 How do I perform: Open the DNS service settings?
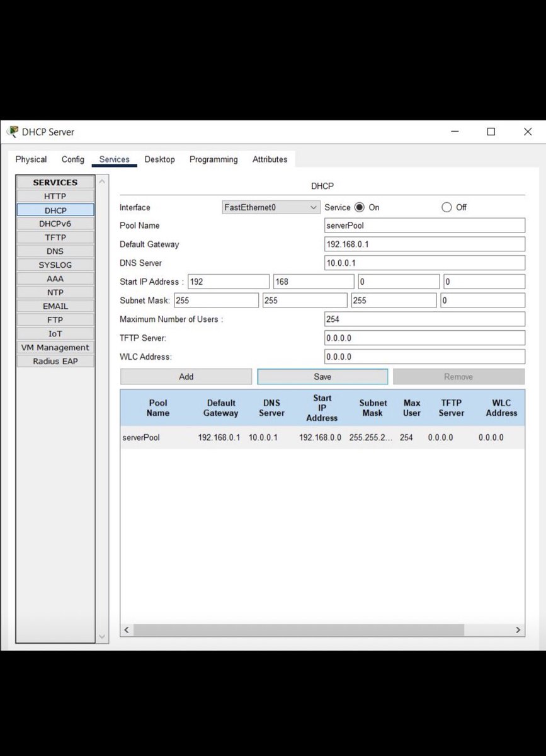point(55,251)
